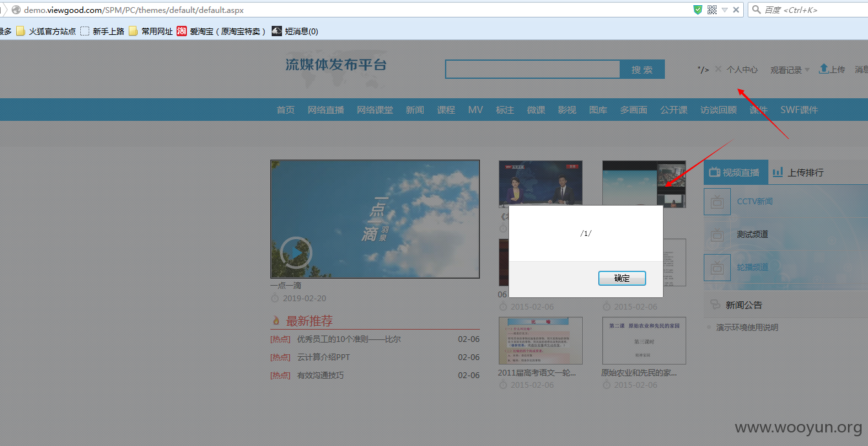Open the 访谈回顾 menu item
This screenshot has width=868, height=446.
coord(719,110)
